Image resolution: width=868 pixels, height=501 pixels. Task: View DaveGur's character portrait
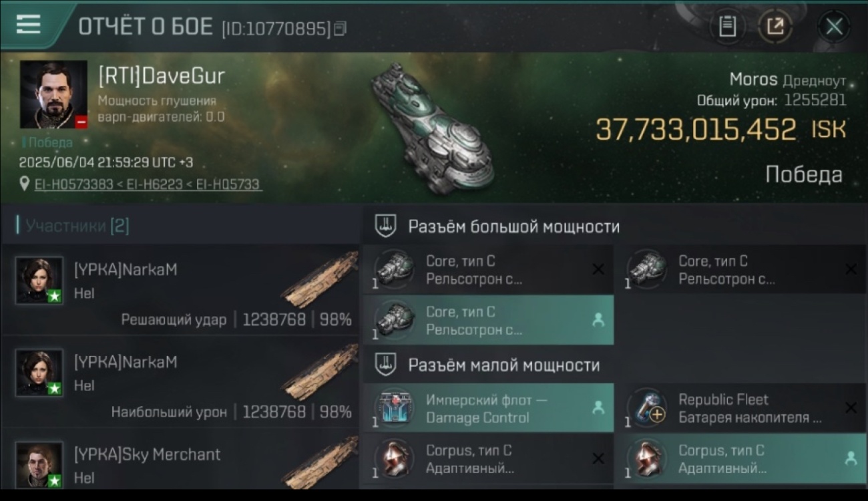click(x=53, y=94)
